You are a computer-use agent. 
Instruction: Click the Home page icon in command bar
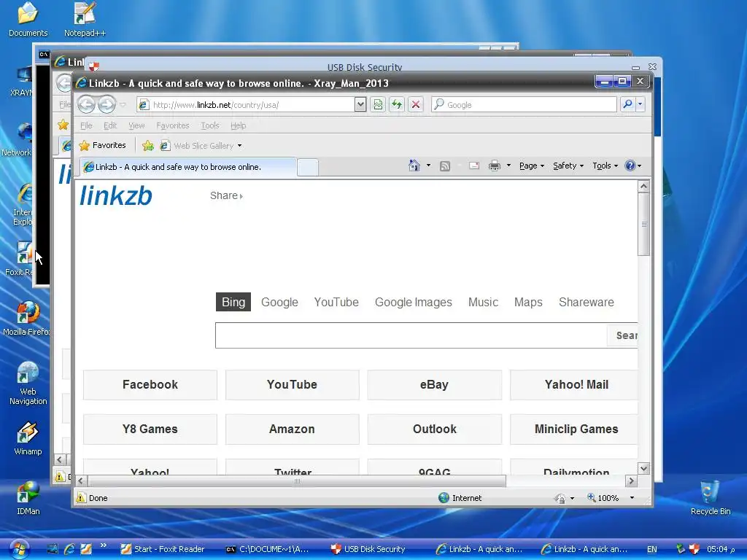[x=414, y=166]
